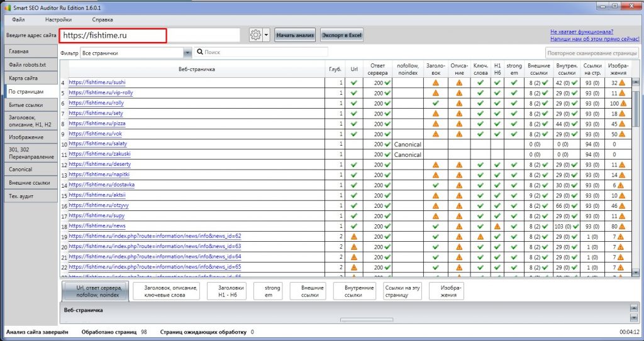Image resolution: width=644 pixels, height=341 pixels.
Task: Show Ссылки на эту страницу details
Action: point(402,291)
